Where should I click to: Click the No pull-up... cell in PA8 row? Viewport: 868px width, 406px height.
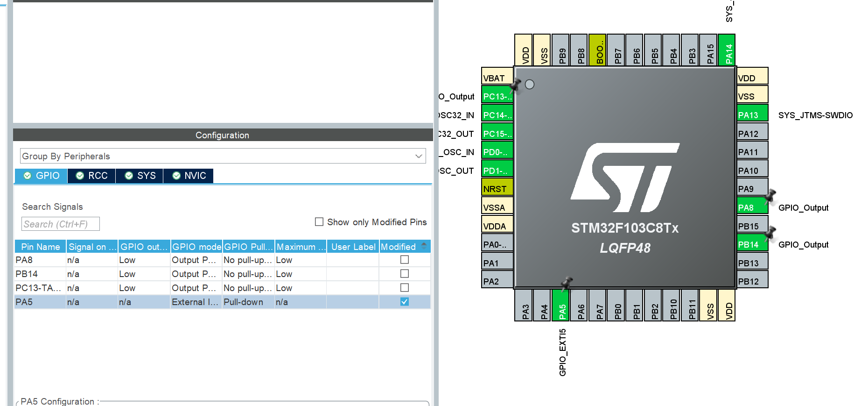pos(248,260)
